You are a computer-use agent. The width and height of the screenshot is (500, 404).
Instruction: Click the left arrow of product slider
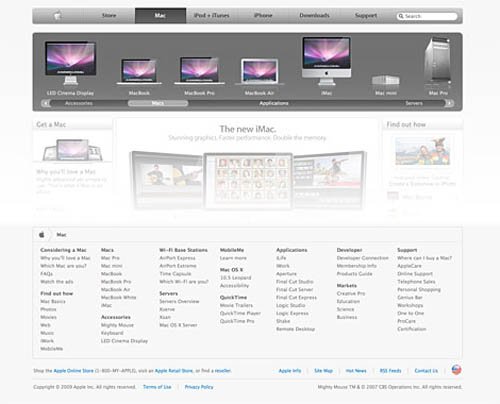(x=46, y=103)
